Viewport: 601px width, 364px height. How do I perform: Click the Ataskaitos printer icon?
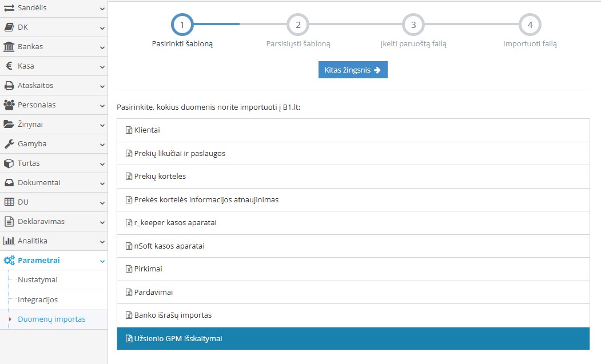click(9, 86)
